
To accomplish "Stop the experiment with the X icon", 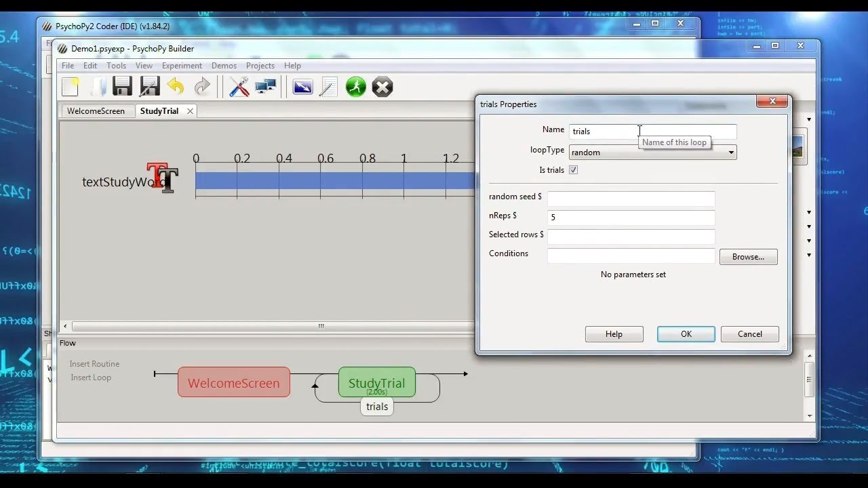I will point(382,87).
